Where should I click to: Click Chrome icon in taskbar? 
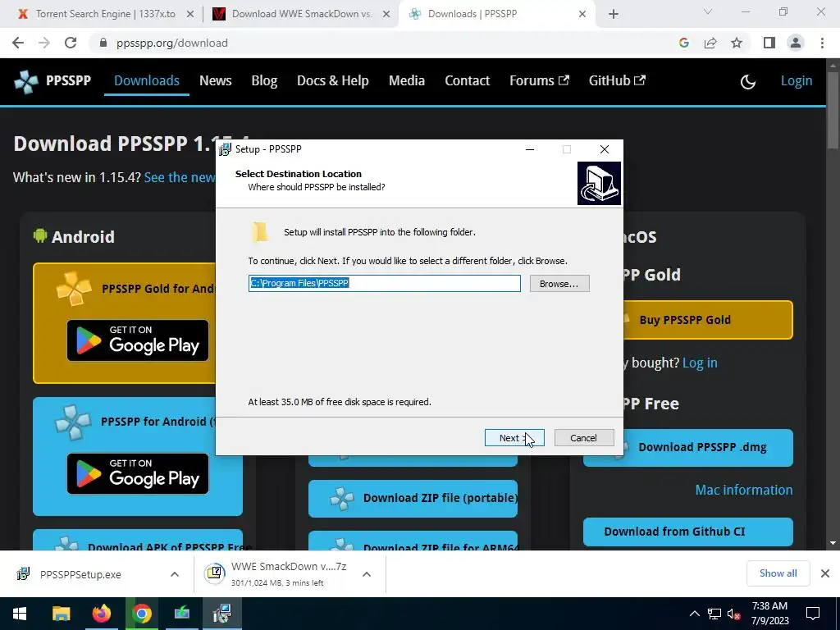point(142,614)
